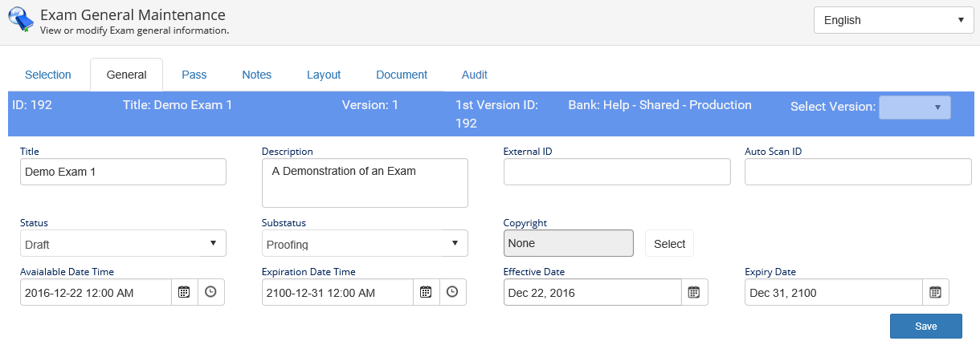Open the Notes tab
This screenshot has width=980, height=349.
(x=256, y=75)
